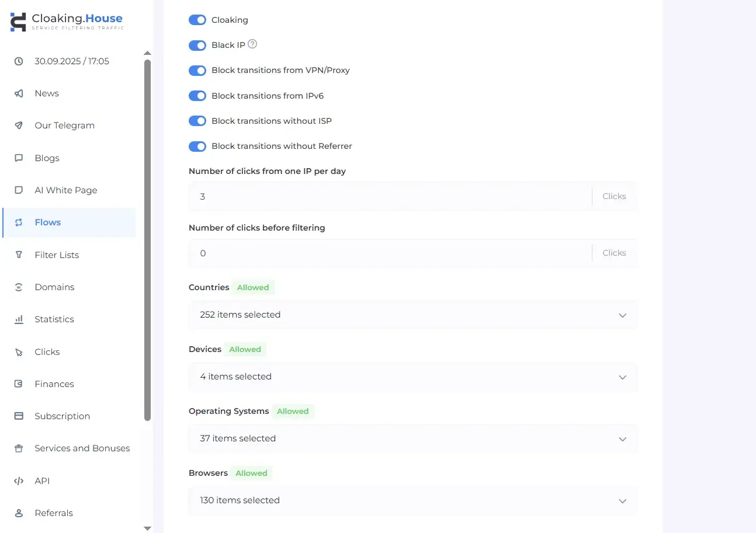The image size is (756, 533).
Task: Switch to the Filter Lists section
Action: [x=57, y=255]
